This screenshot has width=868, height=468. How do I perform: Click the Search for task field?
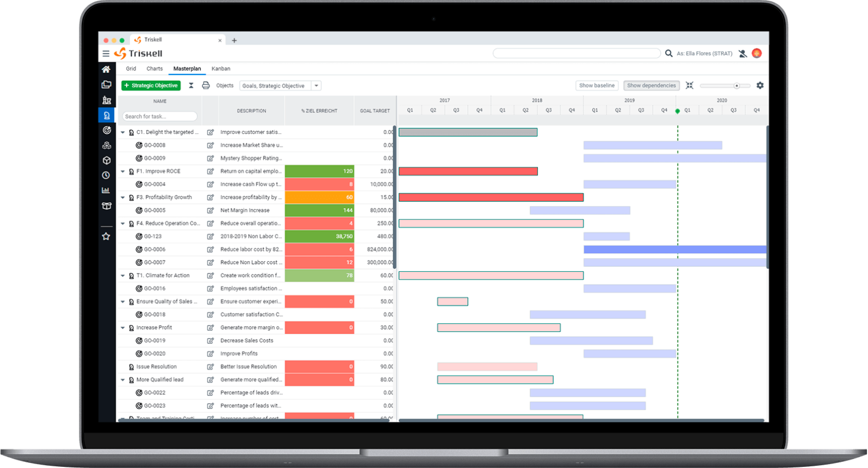(160, 116)
